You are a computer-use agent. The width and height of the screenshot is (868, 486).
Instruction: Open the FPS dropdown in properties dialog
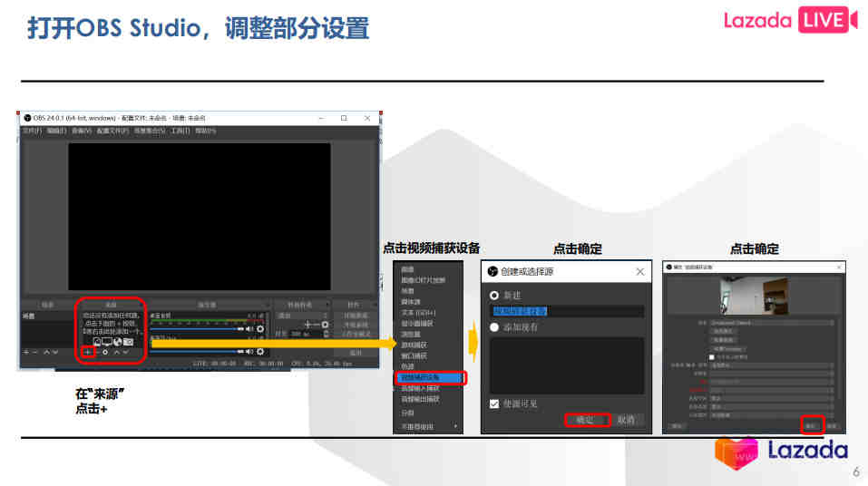772,382
